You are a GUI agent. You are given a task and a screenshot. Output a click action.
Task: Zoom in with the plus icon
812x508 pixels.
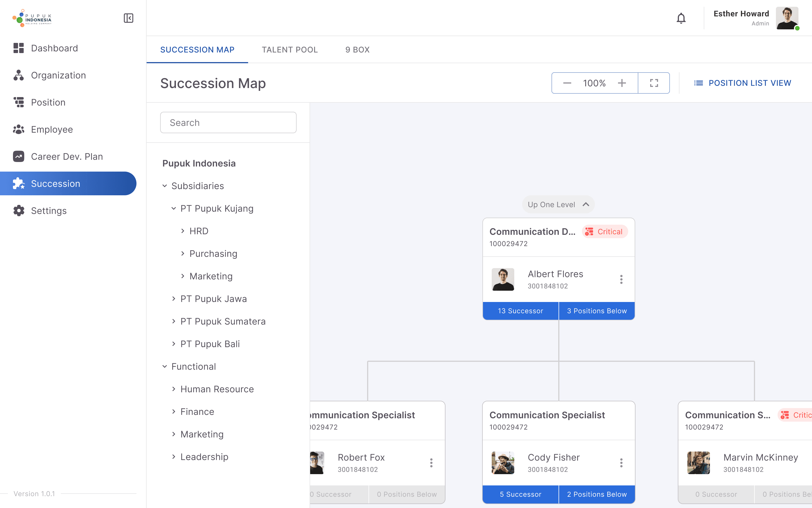[x=622, y=83]
